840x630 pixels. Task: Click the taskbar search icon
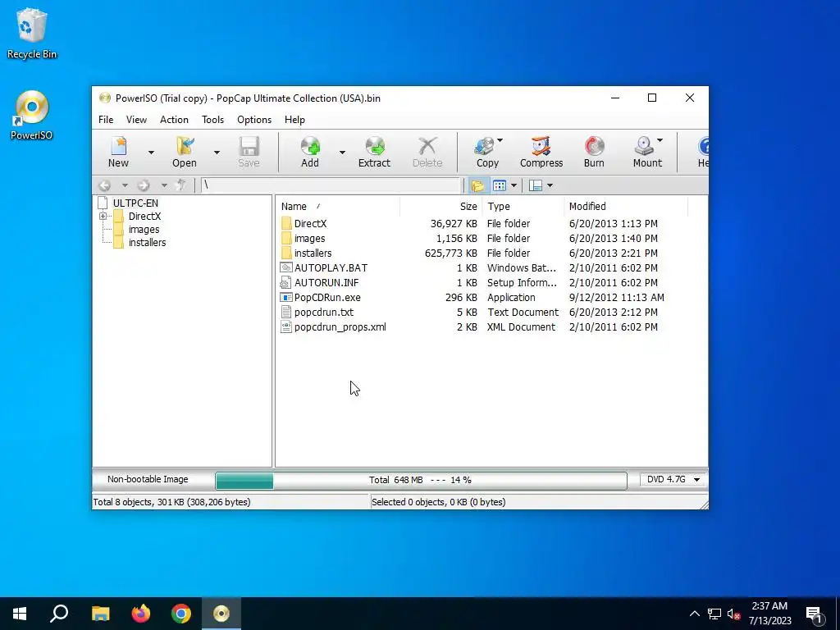[x=59, y=614]
